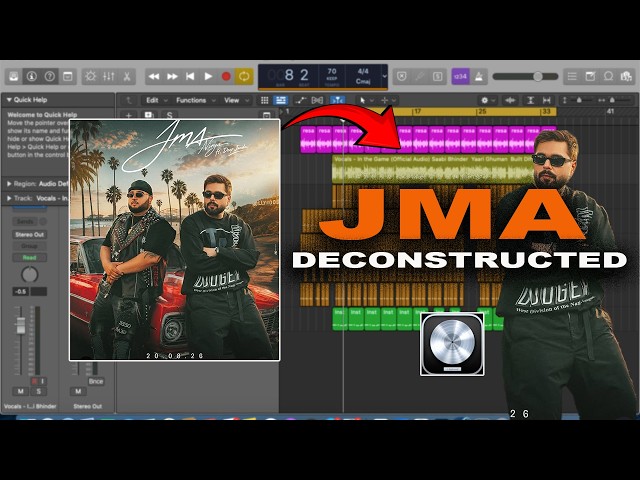Click the -0.5 volume value field
This screenshot has width=640, height=480.
click(21, 291)
